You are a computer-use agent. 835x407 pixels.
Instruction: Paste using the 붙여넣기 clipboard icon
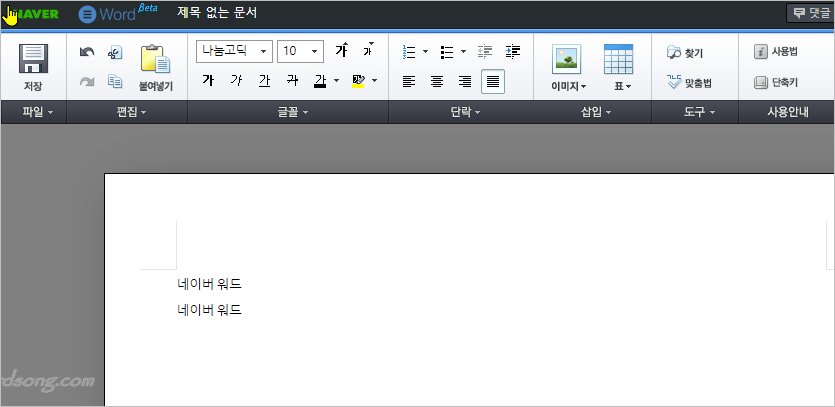155,62
